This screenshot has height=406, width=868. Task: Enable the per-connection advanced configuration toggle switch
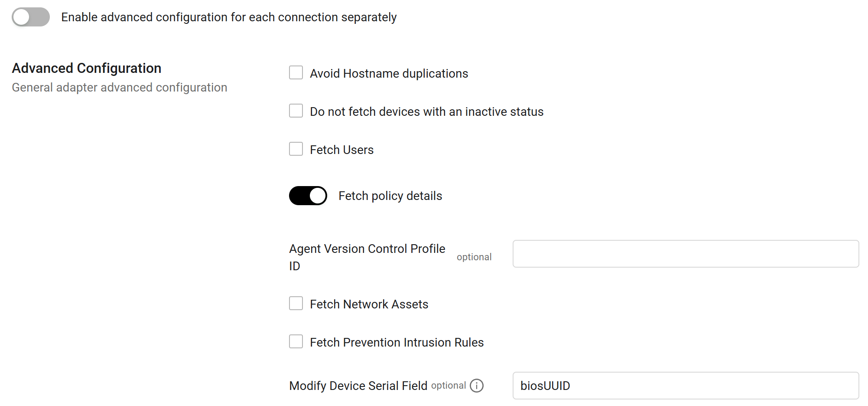31,17
